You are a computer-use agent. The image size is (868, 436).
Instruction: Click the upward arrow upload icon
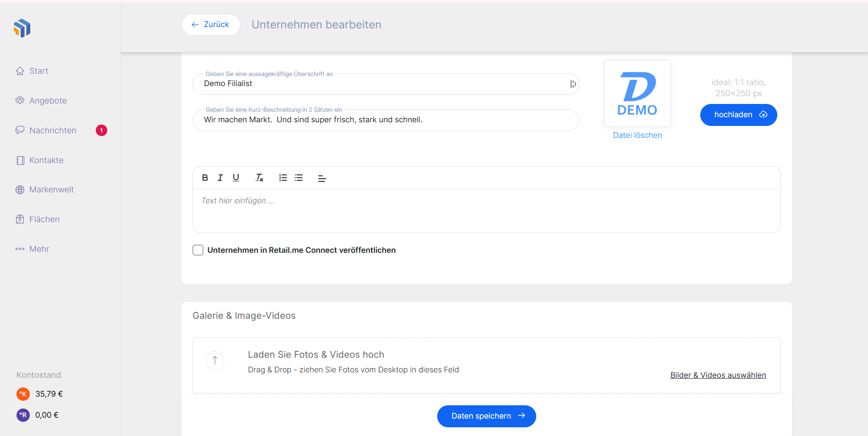[x=215, y=360]
